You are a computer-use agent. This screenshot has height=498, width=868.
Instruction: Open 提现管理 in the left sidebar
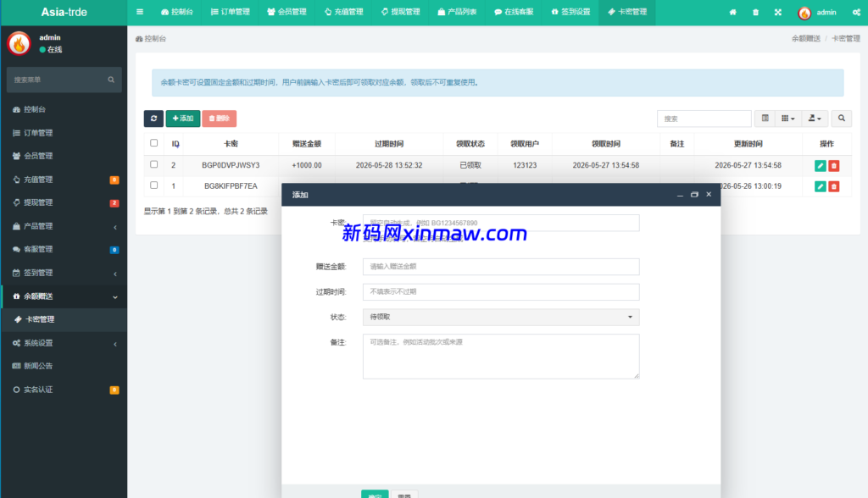tap(64, 202)
